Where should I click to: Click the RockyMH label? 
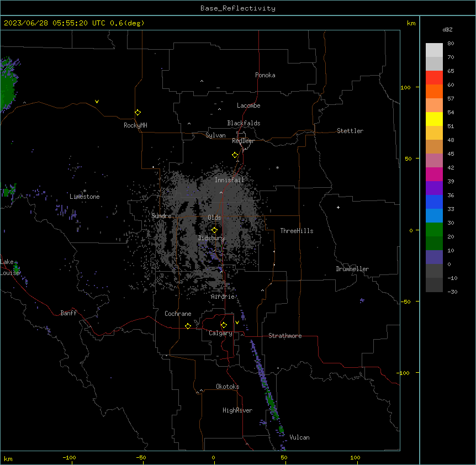click(x=135, y=125)
